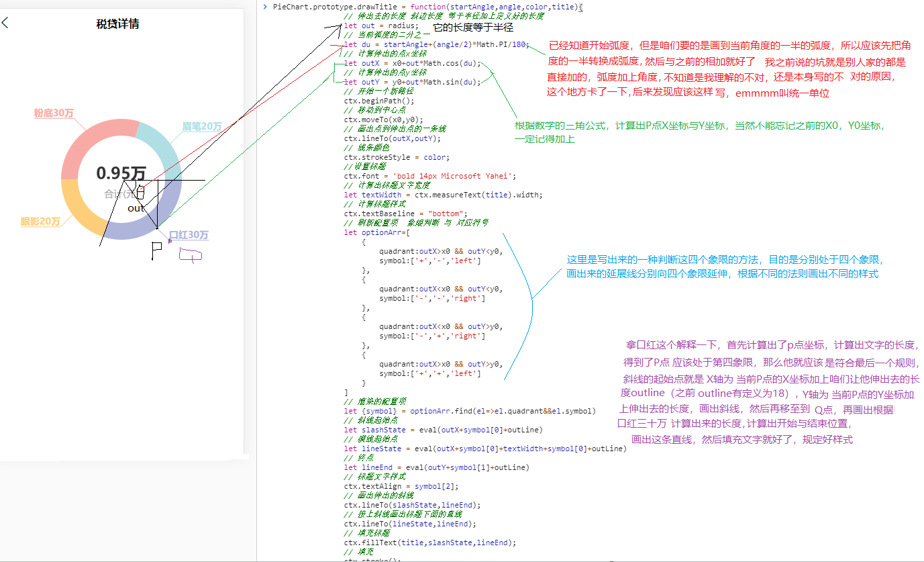The image size is (924, 562).
Task: Click the 'let optionArr=[' code line
Action: (376, 232)
